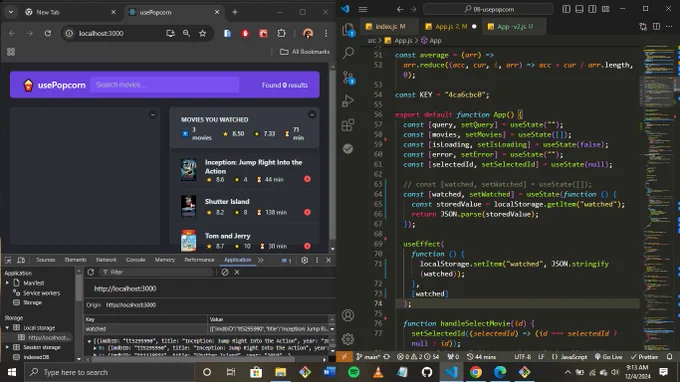This screenshot has width=680, height=382.
Task: Reload the Chrome page
Action: 48,33
